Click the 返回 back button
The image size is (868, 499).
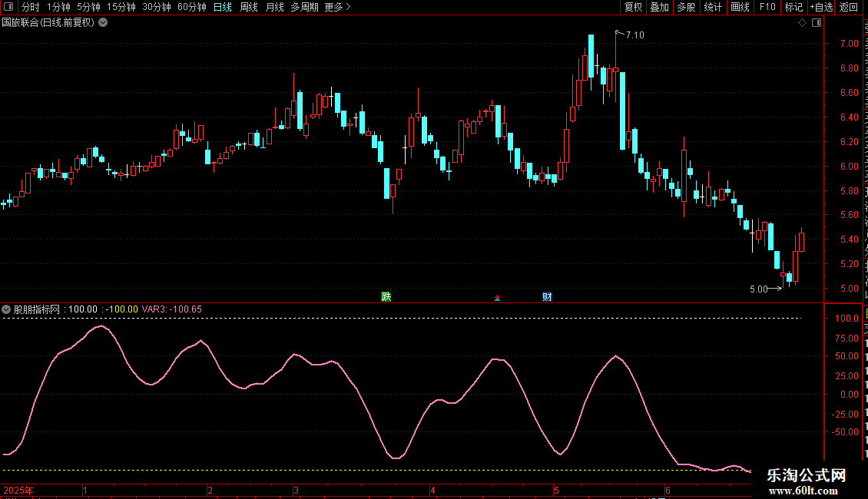coord(848,7)
